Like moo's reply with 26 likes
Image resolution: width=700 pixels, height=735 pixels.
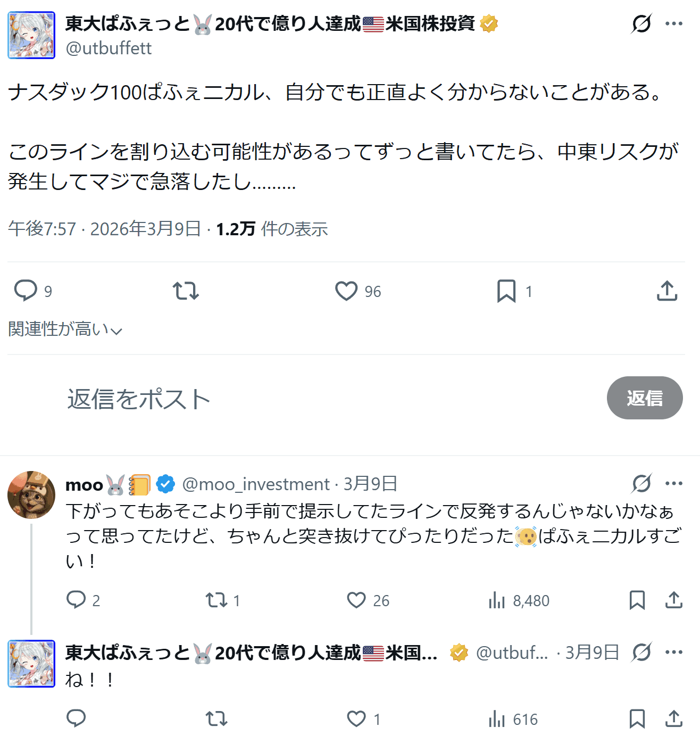pyautogui.click(x=356, y=600)
